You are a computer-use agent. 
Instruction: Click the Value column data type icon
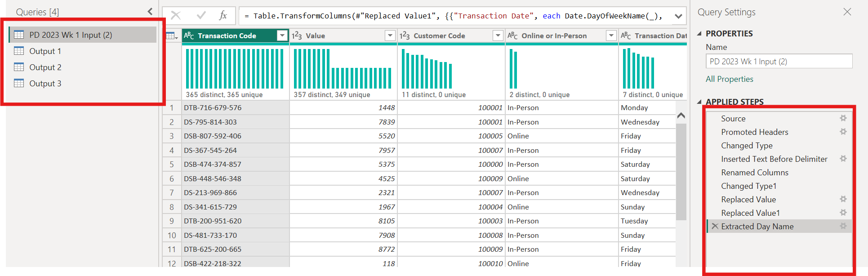coord(297,36)
